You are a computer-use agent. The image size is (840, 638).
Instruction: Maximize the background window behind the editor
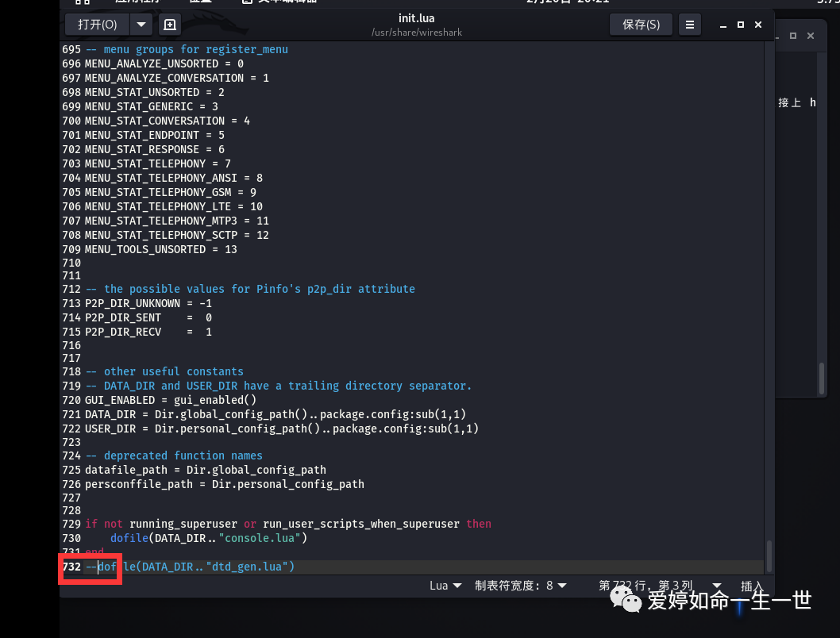(793, 36)
